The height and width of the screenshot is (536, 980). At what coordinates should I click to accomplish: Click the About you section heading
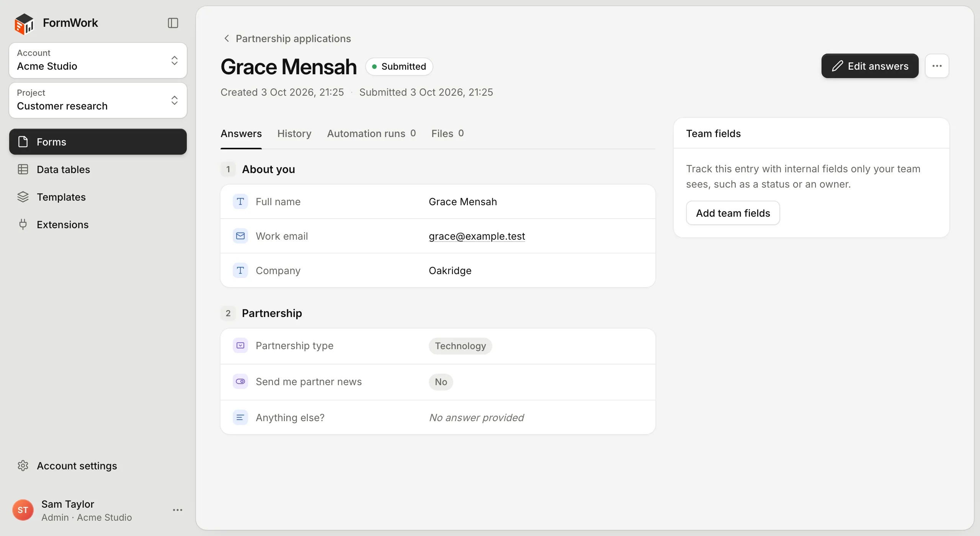point(268,169)
